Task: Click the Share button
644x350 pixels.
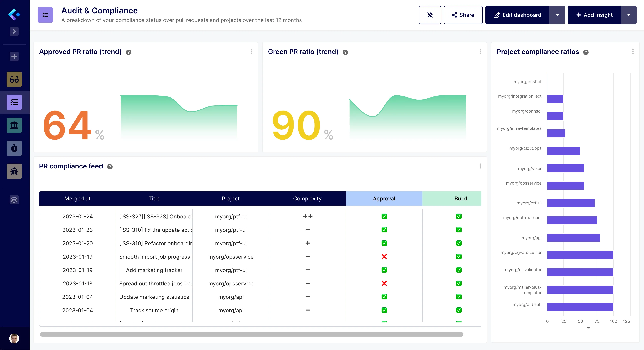Action: 463,15
